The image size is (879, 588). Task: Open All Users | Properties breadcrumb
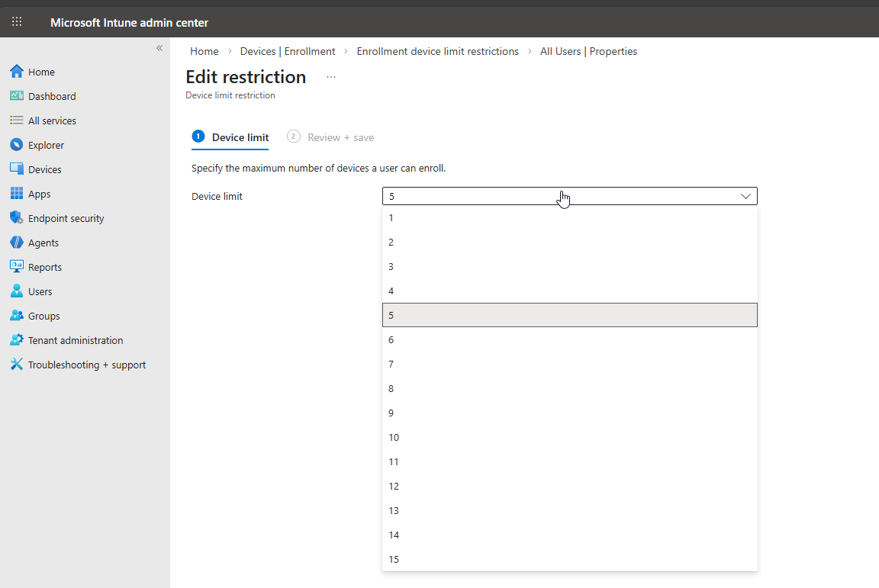tap(588, 51)
